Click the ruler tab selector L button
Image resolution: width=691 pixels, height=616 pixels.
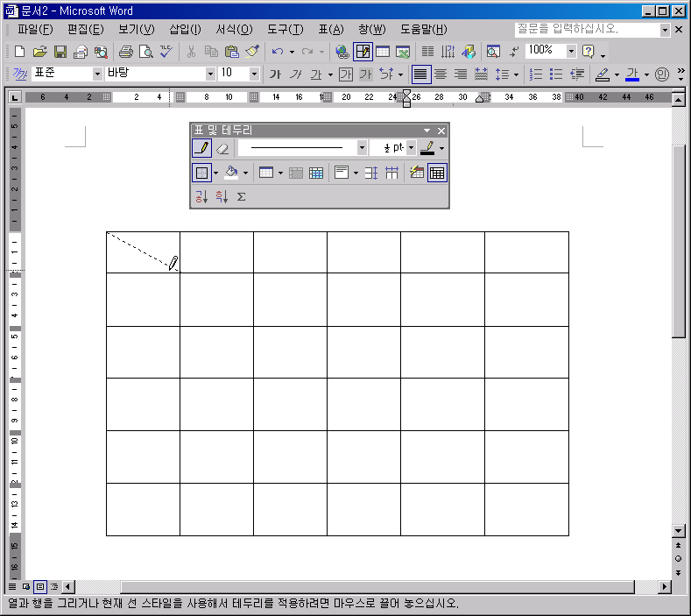15,97
